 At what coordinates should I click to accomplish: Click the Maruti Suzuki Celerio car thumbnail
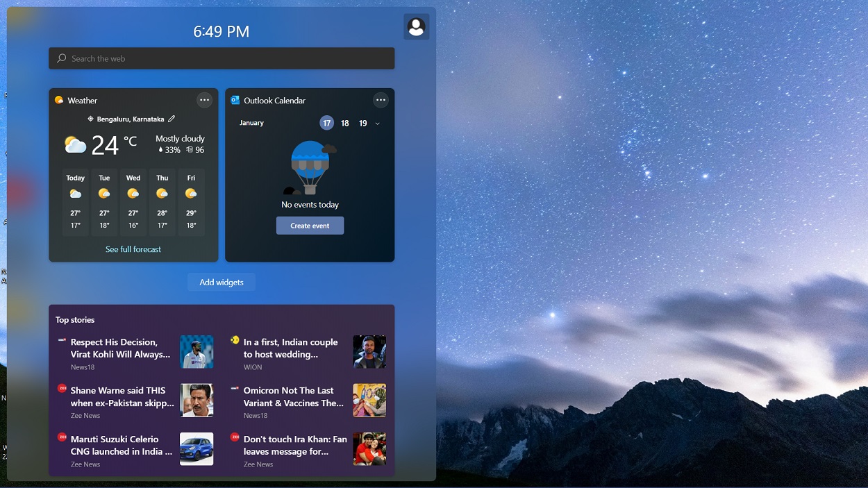(x=197, y=448)
